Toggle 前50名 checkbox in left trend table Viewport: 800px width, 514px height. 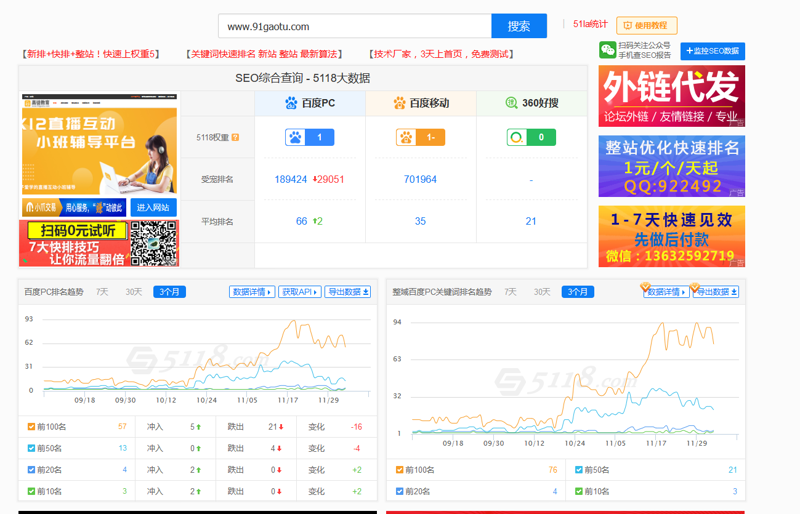(x=31, y=448)
